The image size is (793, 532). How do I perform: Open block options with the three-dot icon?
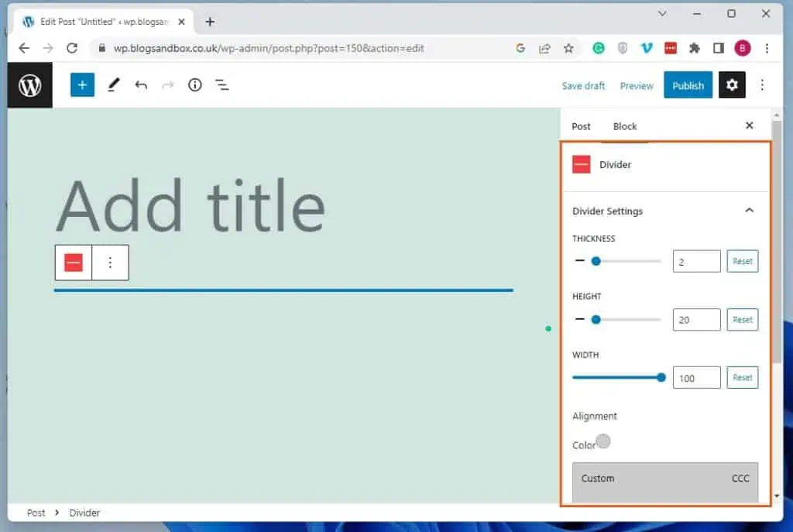[x=111, y=263]
